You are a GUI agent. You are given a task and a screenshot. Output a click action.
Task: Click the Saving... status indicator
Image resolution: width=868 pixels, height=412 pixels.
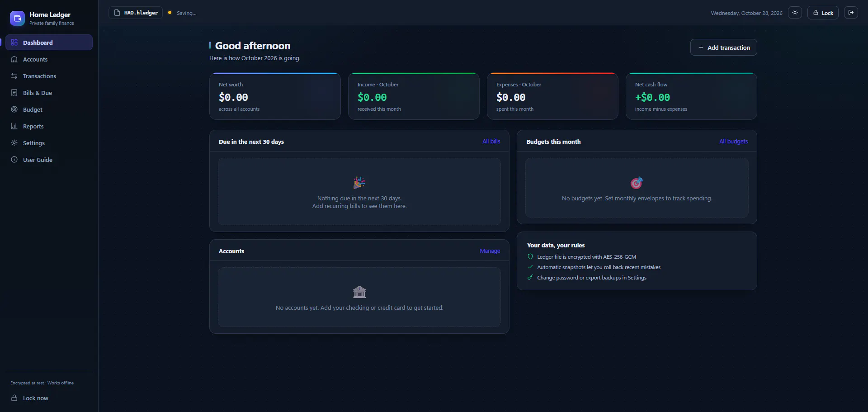(182, 13)
